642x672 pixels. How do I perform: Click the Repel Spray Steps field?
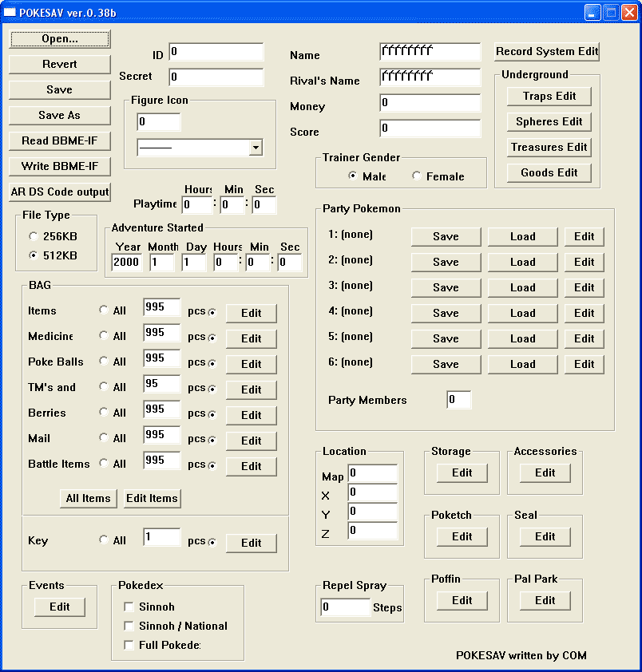[x=345, y=607]
